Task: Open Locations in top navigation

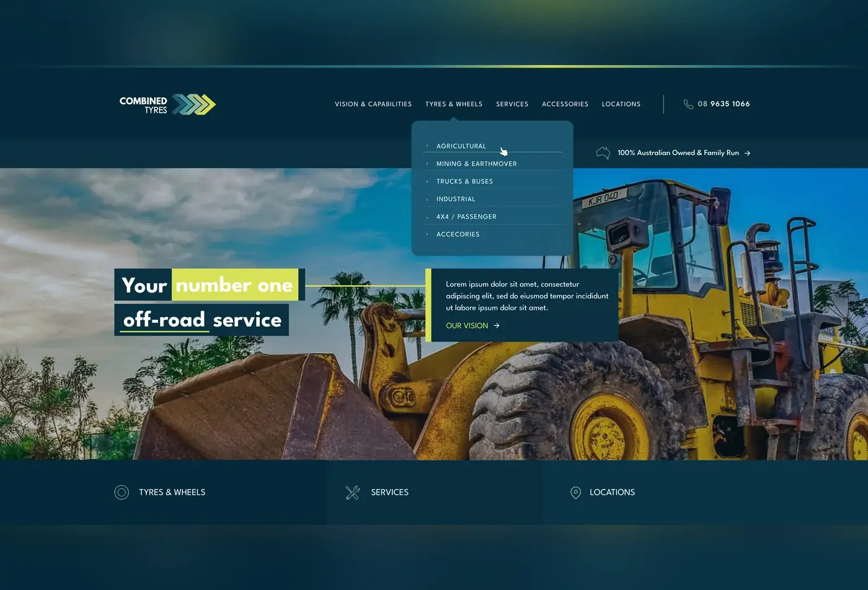Action: tap(621, 104)
